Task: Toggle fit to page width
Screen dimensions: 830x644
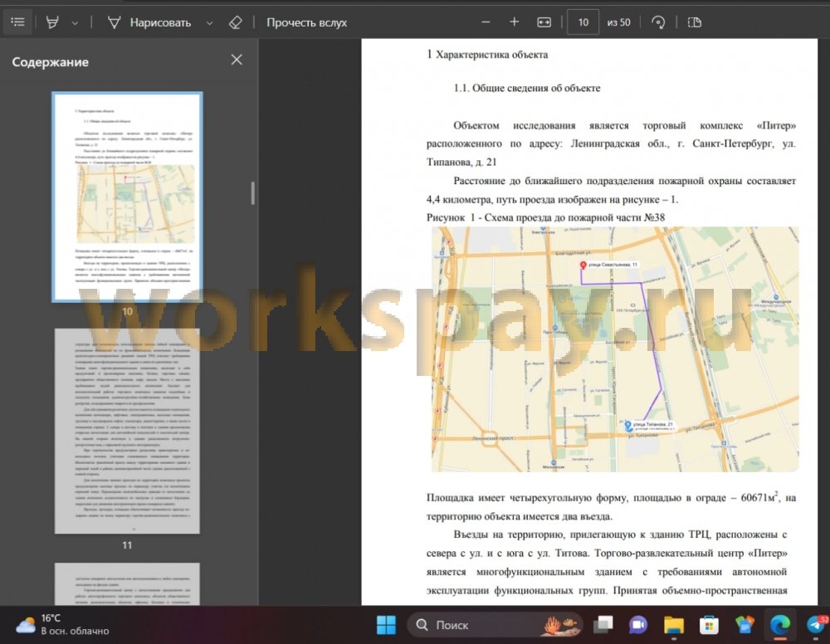Action: (x=544, y=22)
